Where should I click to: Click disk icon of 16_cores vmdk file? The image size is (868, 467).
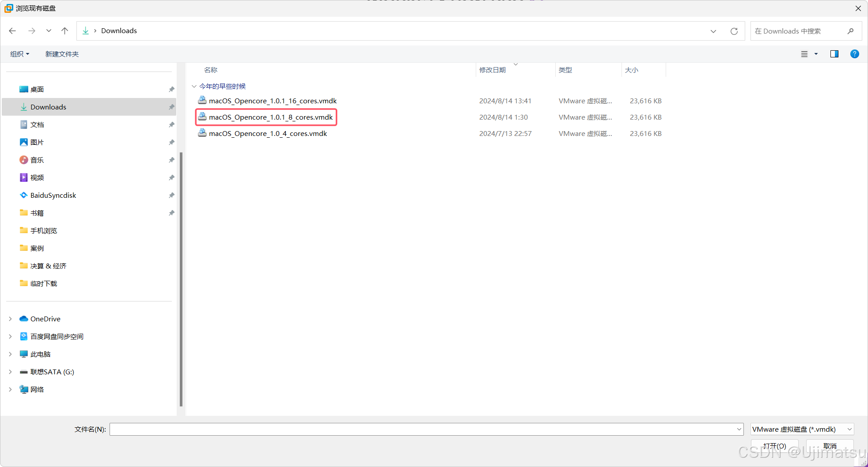tap(202, 100)
